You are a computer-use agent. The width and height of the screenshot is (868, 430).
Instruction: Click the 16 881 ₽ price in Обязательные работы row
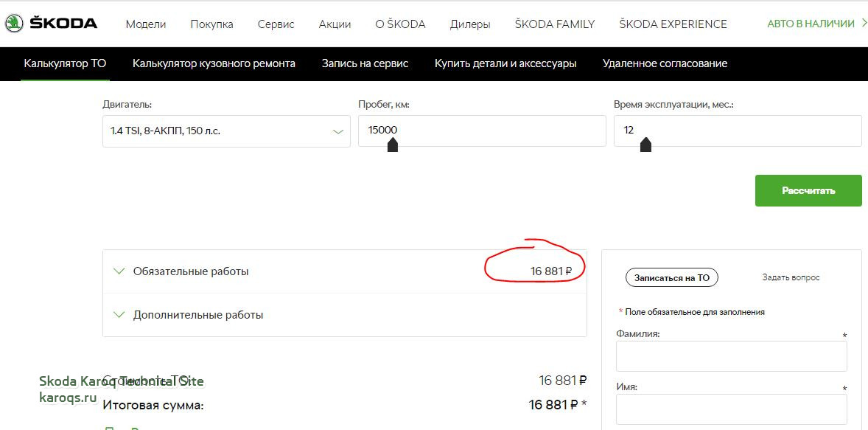(x=551, y=271)
